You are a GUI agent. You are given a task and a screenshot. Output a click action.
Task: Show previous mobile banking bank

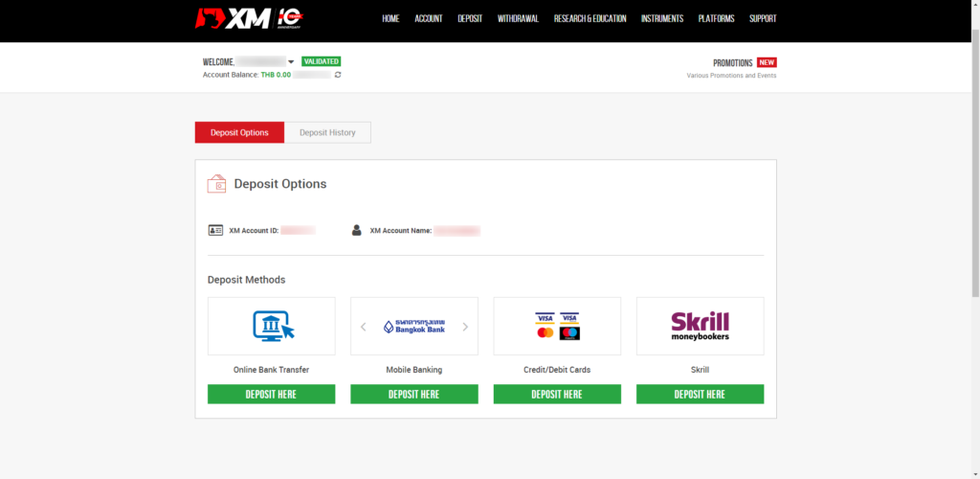click(x=364, y=327)
